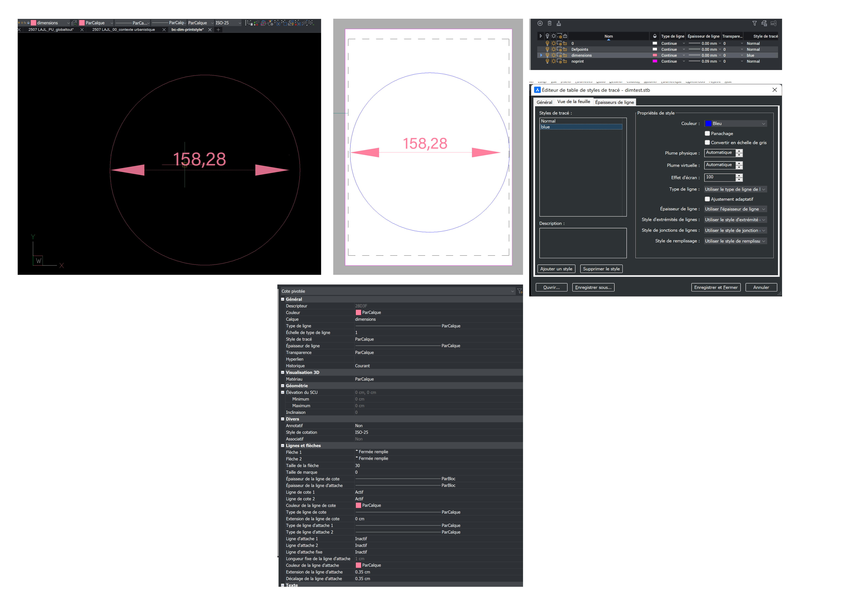Switch to the 2507 LAJL_00_contexte urbanistique tab
The width and height of the screenshot is (868, 614).
click(124, 29)
